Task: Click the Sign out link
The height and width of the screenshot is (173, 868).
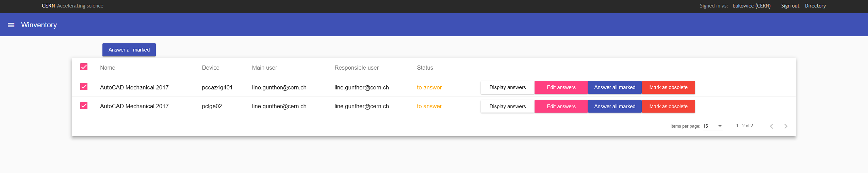Action: [790, 6]
